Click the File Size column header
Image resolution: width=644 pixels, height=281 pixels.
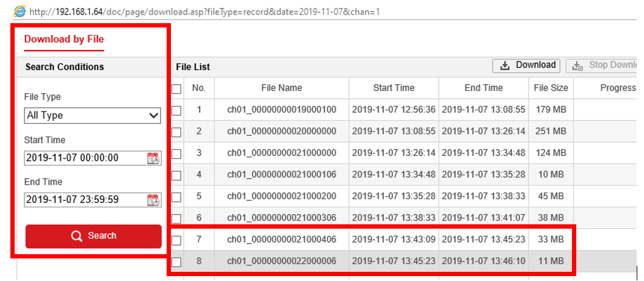(551, 88)
